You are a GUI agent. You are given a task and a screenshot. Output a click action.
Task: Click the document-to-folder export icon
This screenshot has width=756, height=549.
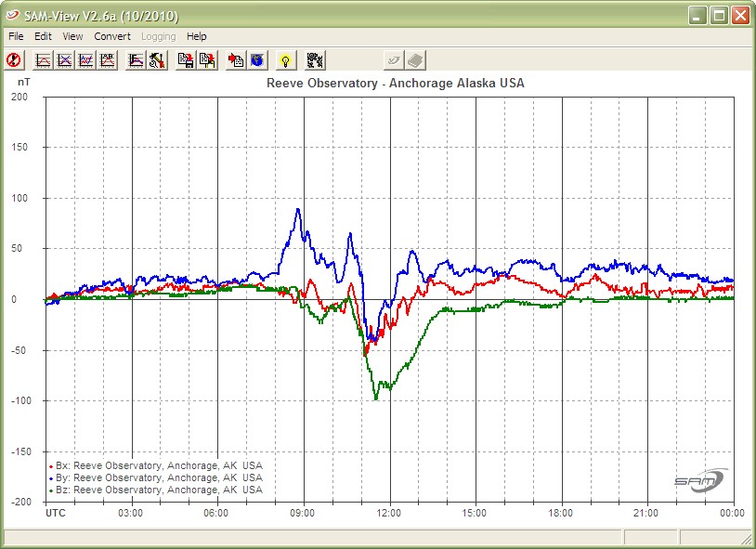207,60
